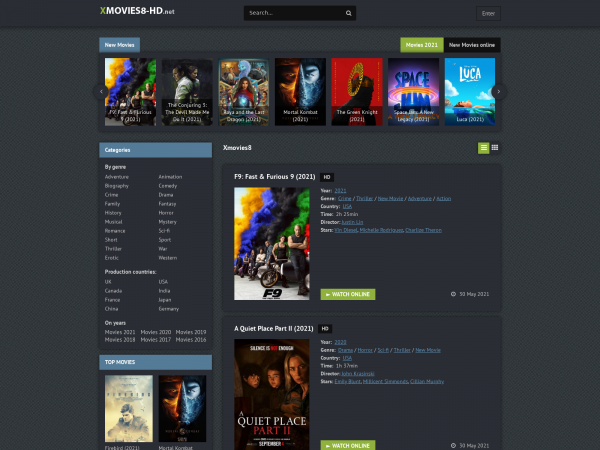Select the New Movies online tab
Image resolution: width=600 pixels, height=450 pixels.
pyautogui.click(x=471, y=45)
